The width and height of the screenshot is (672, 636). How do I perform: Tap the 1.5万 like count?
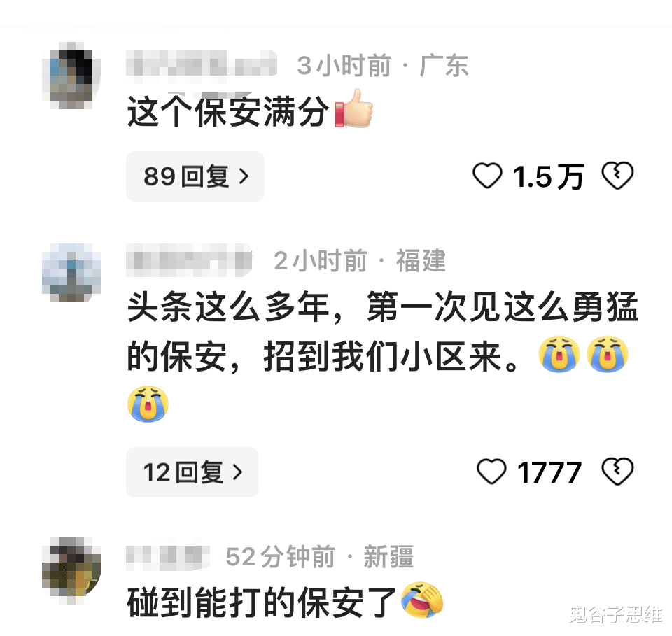click(549, 176)
